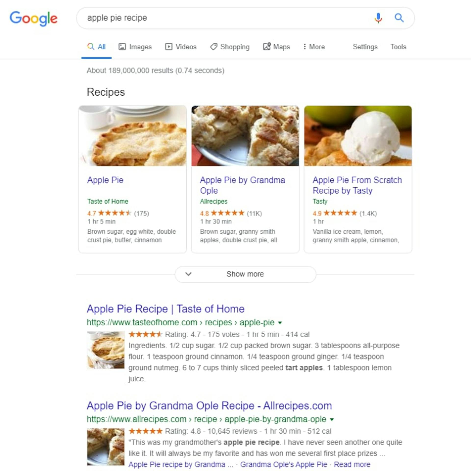Viewport: 471px width, 476px height.
Task: Click the Maps pin icon
Action: pos(267,47)
